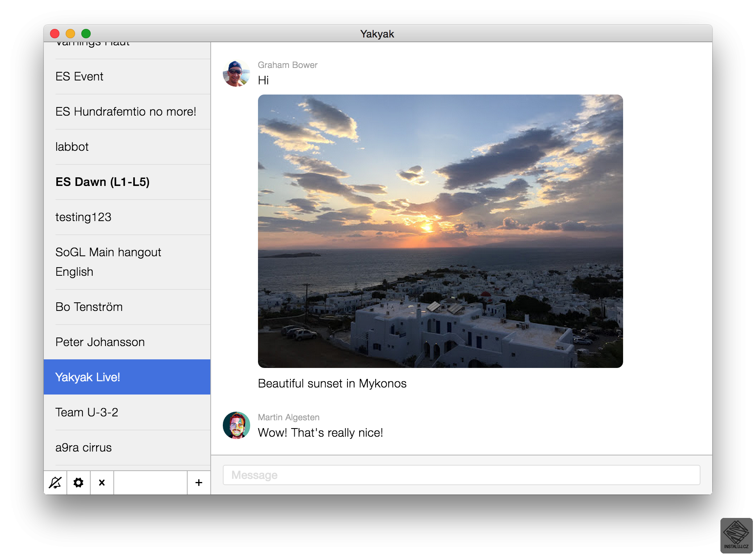Image resolution: width=756 pixels, height=557 pixels.
Task: Open the unread ES Dawn (L1-L5) conversation
Action: [127, 182]
